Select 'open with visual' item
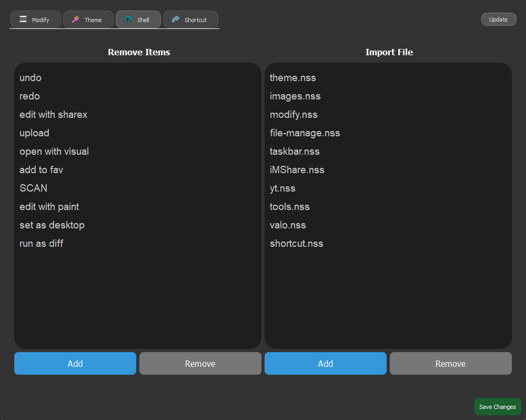 coord(138,152)
